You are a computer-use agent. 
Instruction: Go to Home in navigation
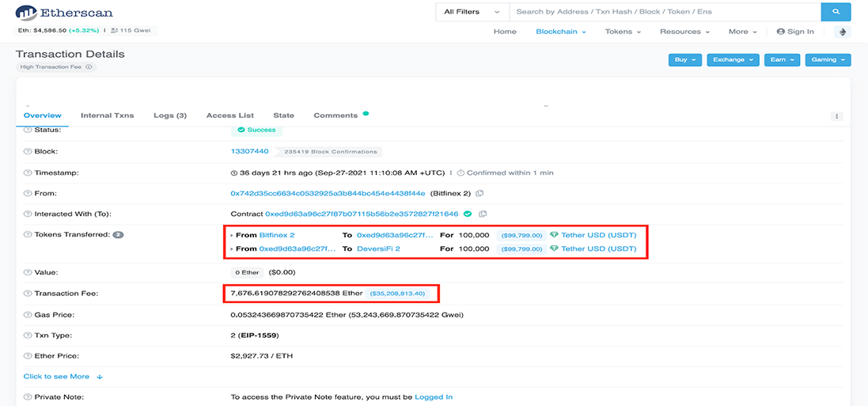click(505, 32)
